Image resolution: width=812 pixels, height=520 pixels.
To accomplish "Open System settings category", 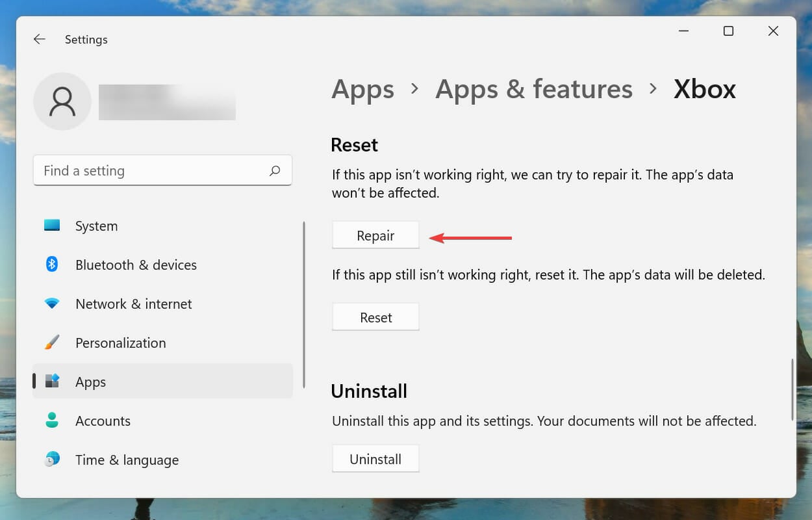I will pyautogui.click(x=162, y=226).
